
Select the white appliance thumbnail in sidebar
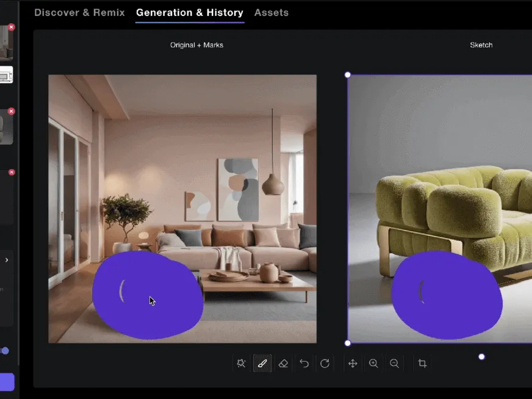pyautogui.click(x=5, y=76)
